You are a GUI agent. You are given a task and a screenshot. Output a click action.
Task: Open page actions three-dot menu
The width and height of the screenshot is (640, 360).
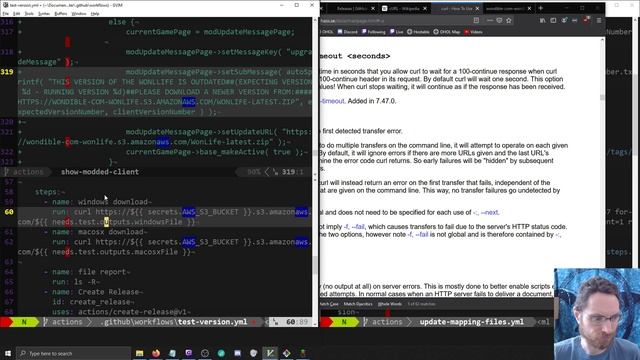click(x=489, y=20)
